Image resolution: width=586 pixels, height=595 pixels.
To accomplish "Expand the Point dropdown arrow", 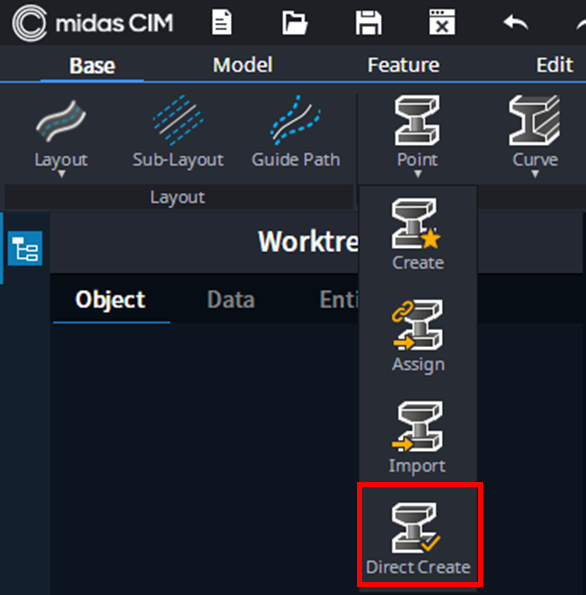I will coord(418,174).
